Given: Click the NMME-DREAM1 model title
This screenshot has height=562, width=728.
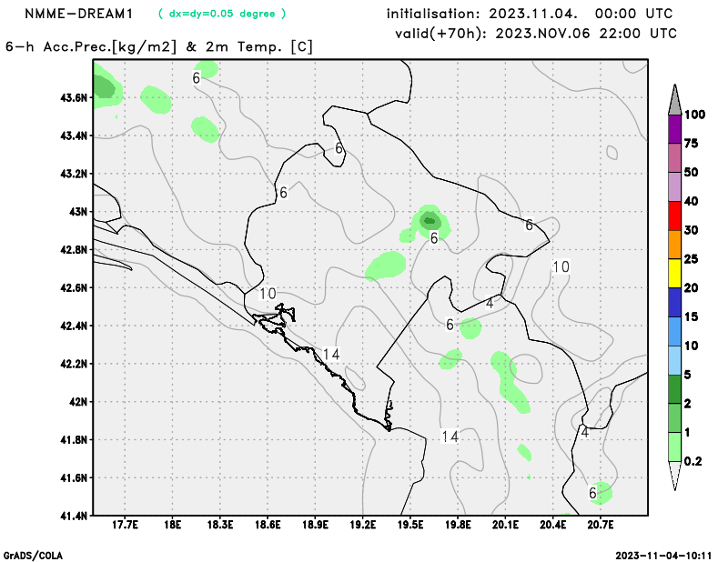Looking at the screenshot, I should [x=78, y=14].
